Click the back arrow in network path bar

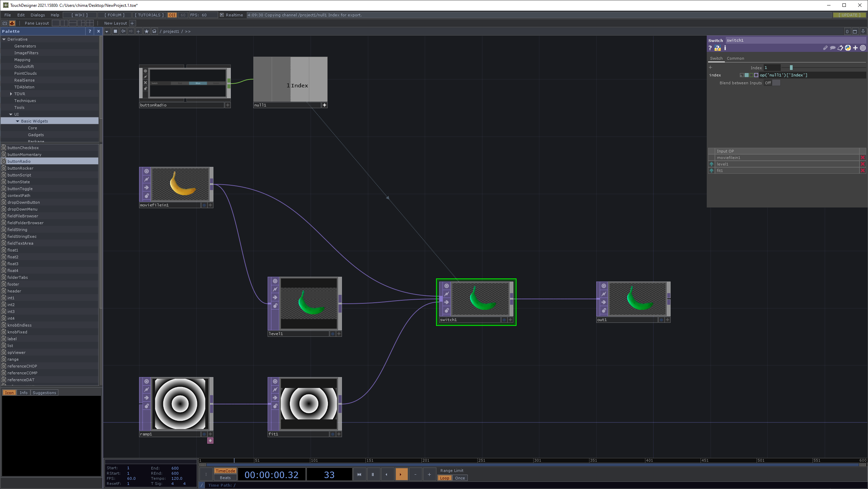pyautogui.click(x=123, y=31)
